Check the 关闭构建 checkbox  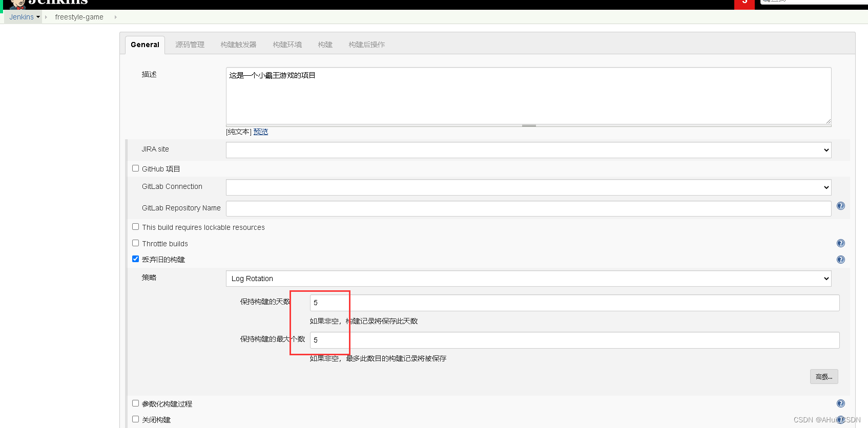pyautogui.click(x=136, y=419)
